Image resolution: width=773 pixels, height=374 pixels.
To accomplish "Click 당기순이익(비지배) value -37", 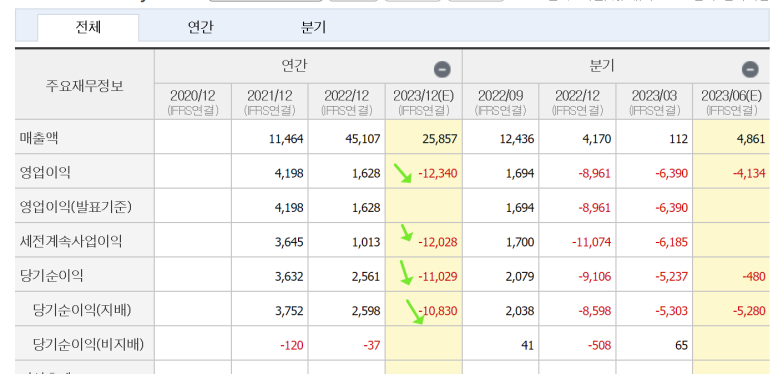I will pos(371,346).
